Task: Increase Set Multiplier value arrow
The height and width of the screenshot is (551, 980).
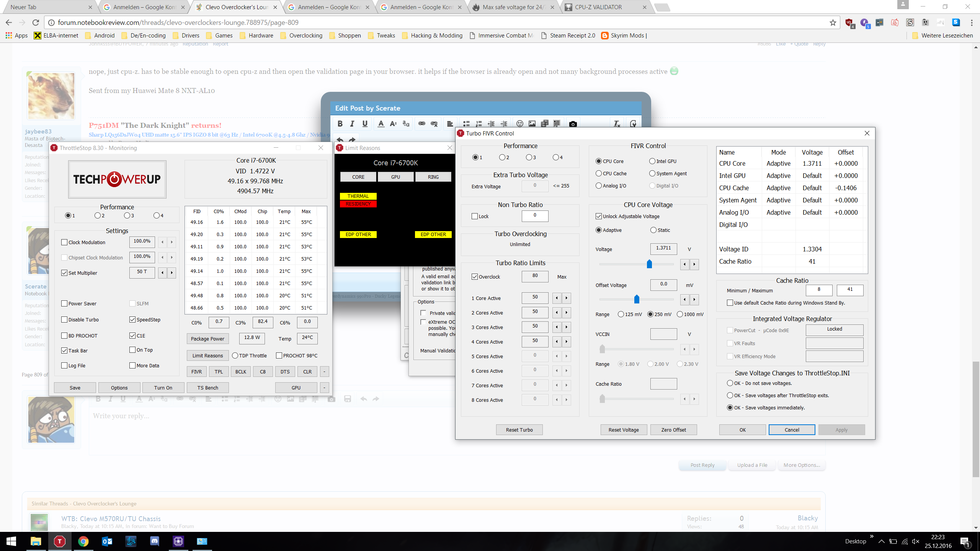Action: click(171, 272)
